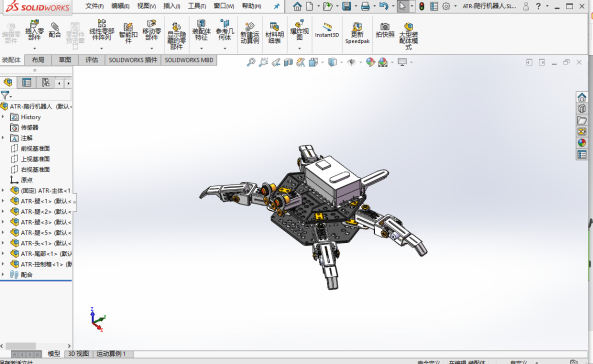Viewport: 593px width, 364px height.
Task: Open the Hide/Show Items eye dropdown
Action: click(x=360, y=62)
